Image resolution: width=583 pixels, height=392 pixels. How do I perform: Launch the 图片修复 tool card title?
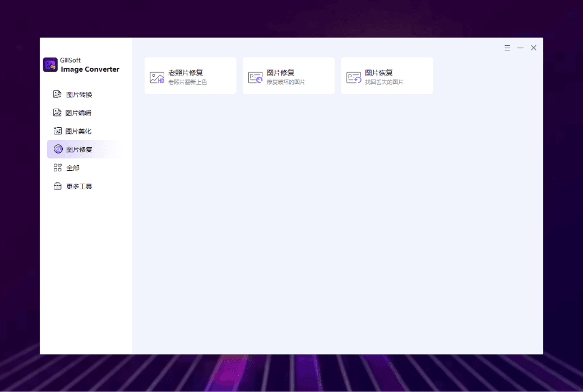pyautogui.click(x=280, y=72)
